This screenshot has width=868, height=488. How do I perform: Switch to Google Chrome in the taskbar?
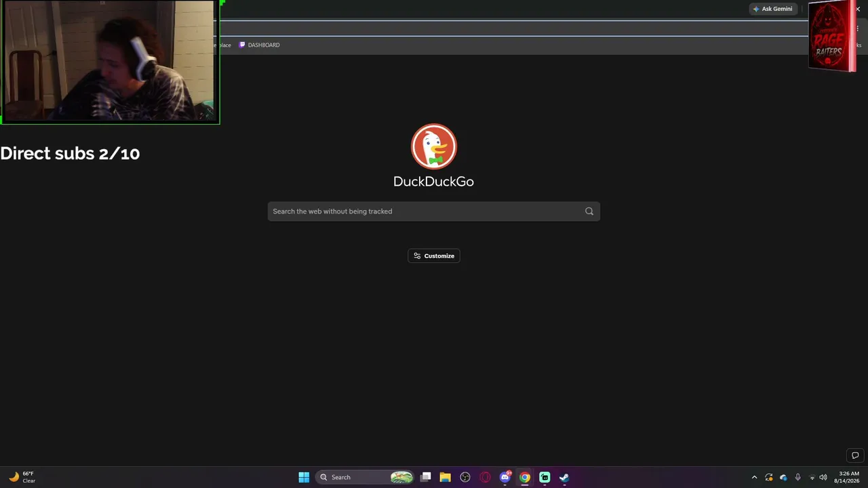(525, 477)
